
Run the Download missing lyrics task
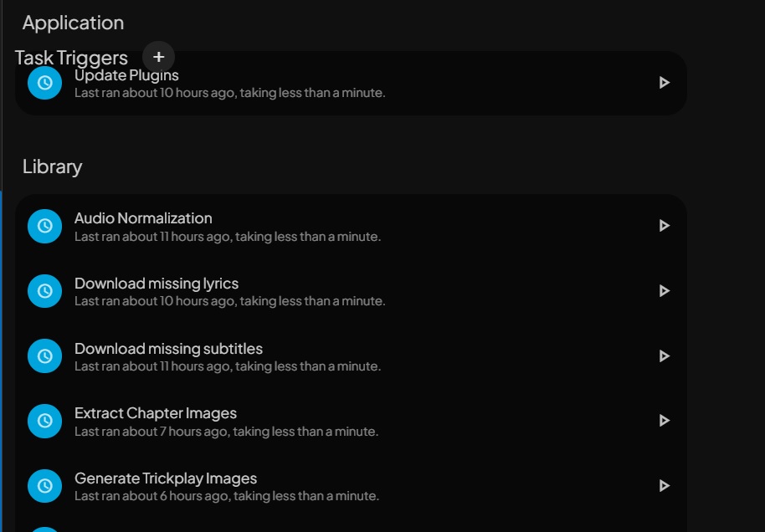coord(664,291)
